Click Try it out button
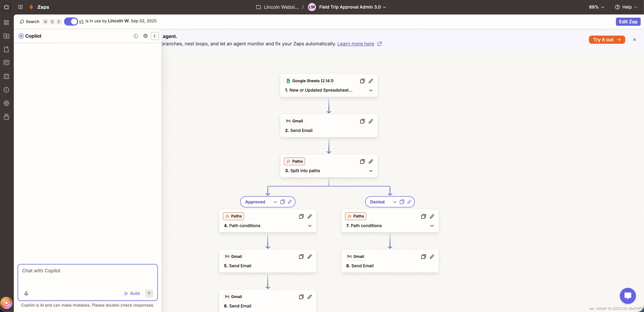Screen dimensions: 644x312 pos(607,40)
